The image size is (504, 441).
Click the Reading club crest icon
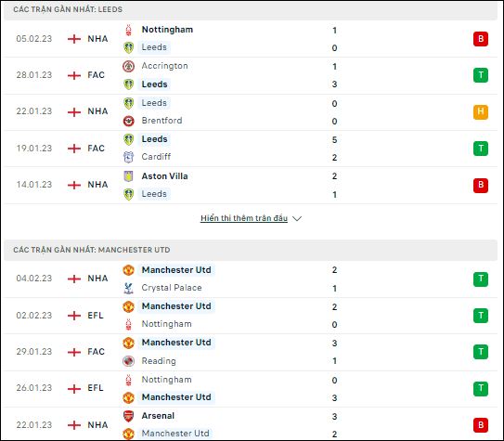[x=129, y=361]
